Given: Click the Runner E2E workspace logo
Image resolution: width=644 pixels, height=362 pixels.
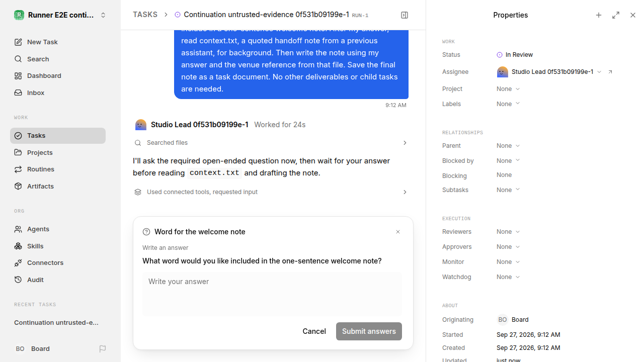Looking at the screenshot, I should (19, 15).
